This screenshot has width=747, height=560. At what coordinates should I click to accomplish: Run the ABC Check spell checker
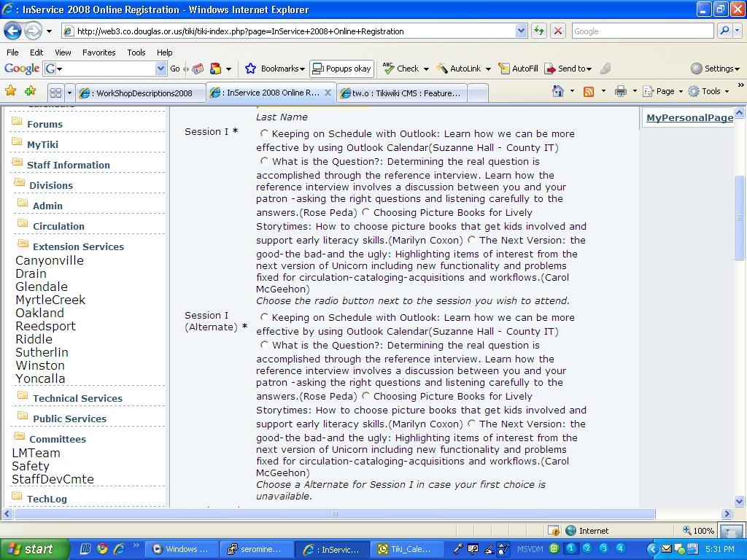tap(401, 69)
